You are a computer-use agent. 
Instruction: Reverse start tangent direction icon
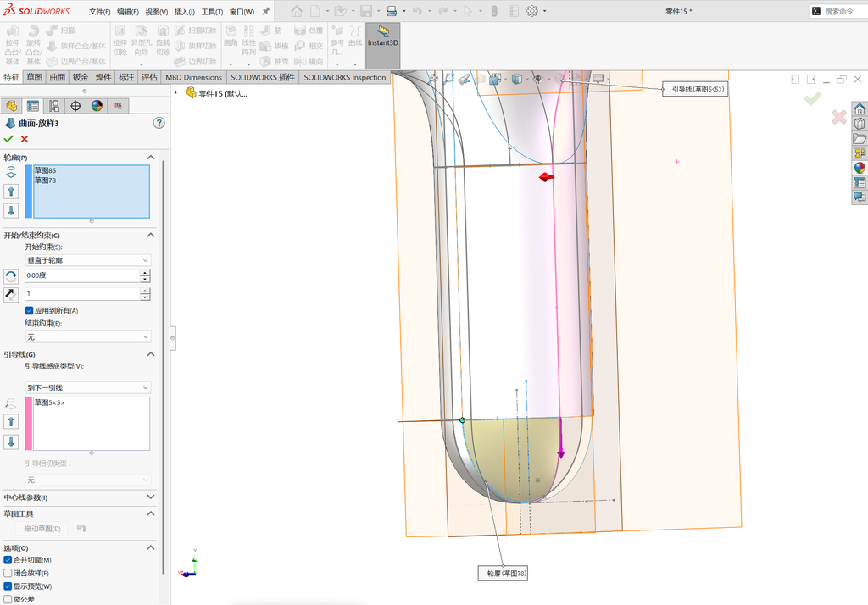[11, 294]
